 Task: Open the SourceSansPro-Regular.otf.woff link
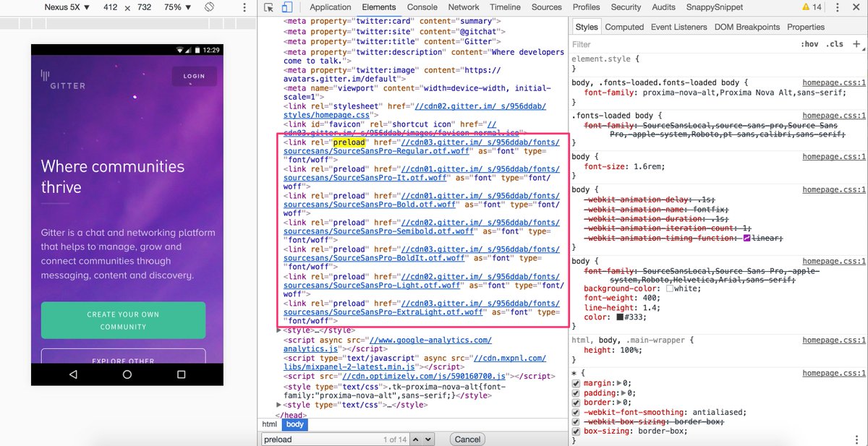421,147
